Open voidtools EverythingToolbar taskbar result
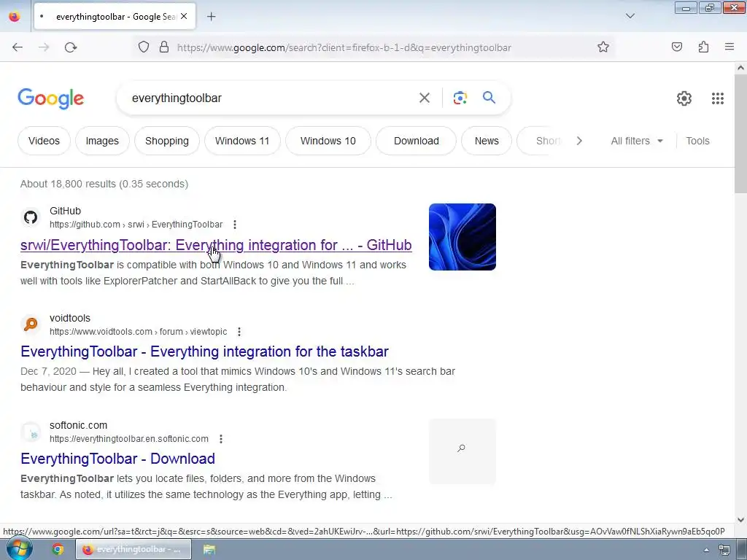Viewport: 747px width, 560px height. pyautogui.click(x=204, y=351)
